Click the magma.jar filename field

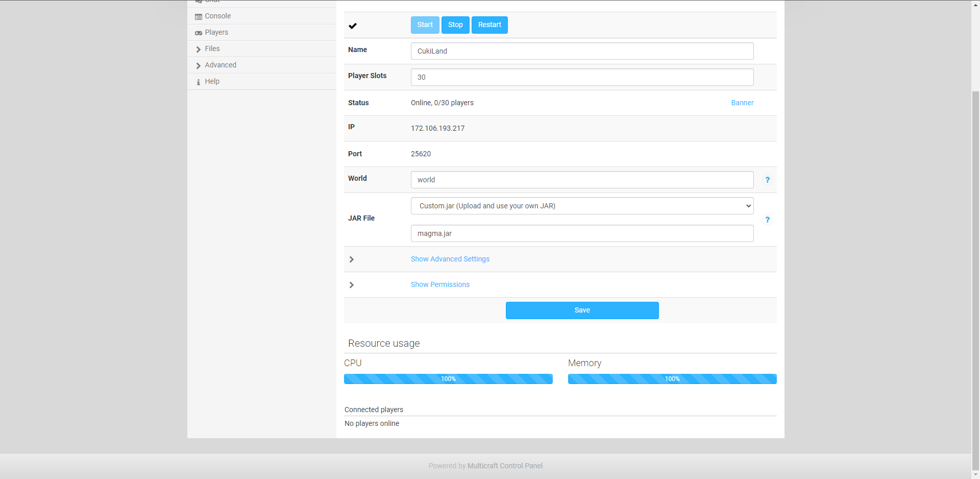point(582,233)
